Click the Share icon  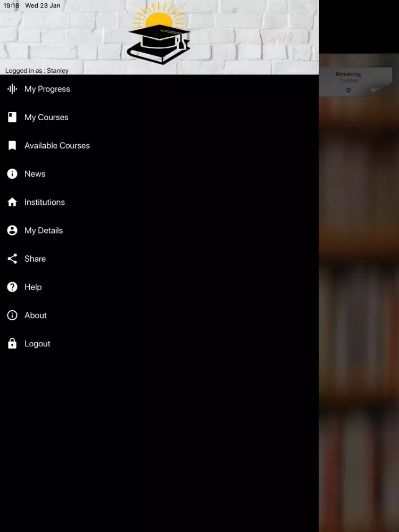[12, 259]
